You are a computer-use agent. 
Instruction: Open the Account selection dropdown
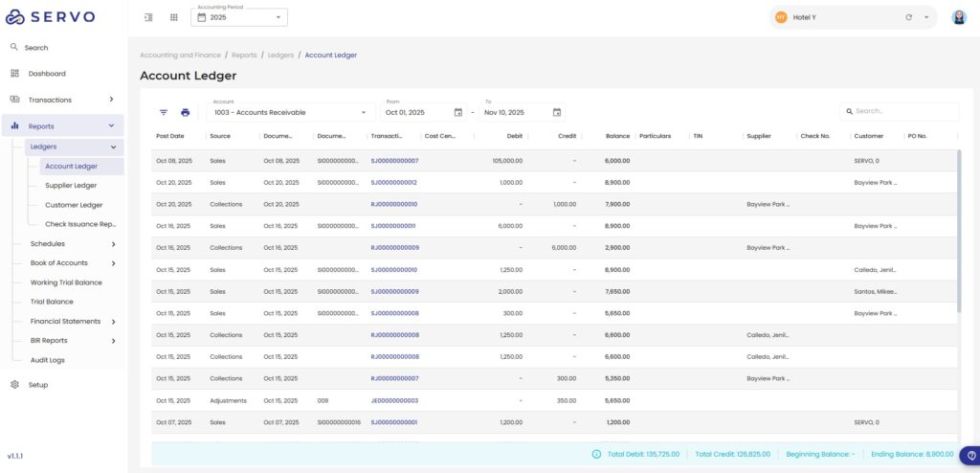coord(288,112)
